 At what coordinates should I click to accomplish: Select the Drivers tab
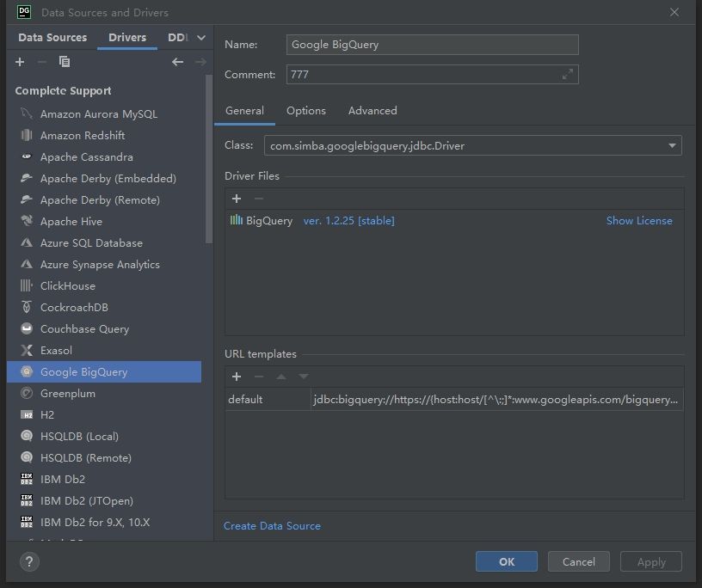tap(127, 38)
